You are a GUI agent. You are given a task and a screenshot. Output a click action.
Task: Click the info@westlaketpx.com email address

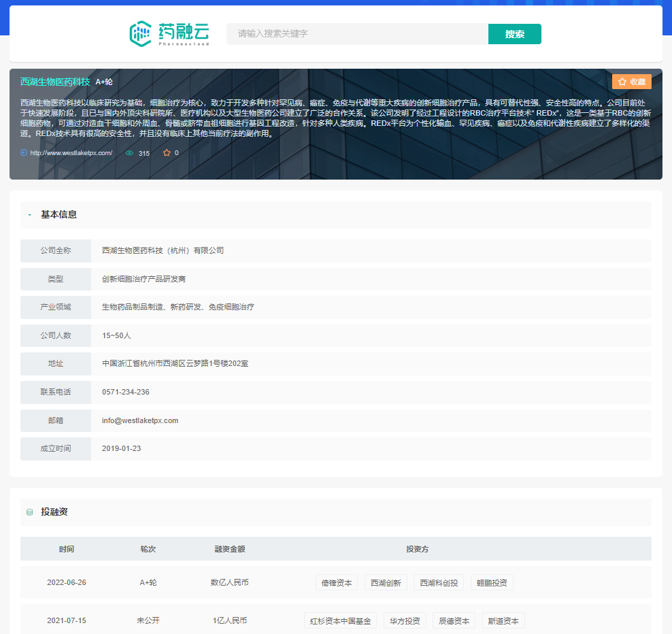coord(140,420)
